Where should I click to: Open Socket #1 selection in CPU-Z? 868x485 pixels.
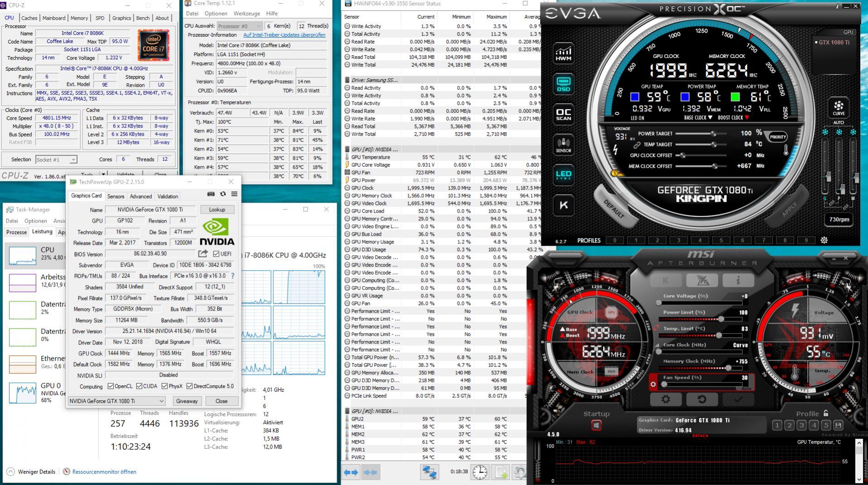click(x=57, y=160)
